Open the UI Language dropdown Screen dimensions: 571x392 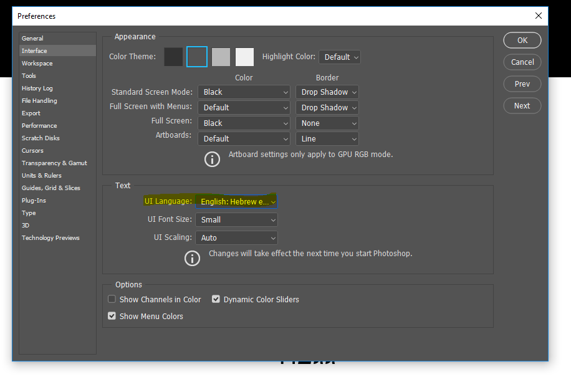(x=237, y=202)
